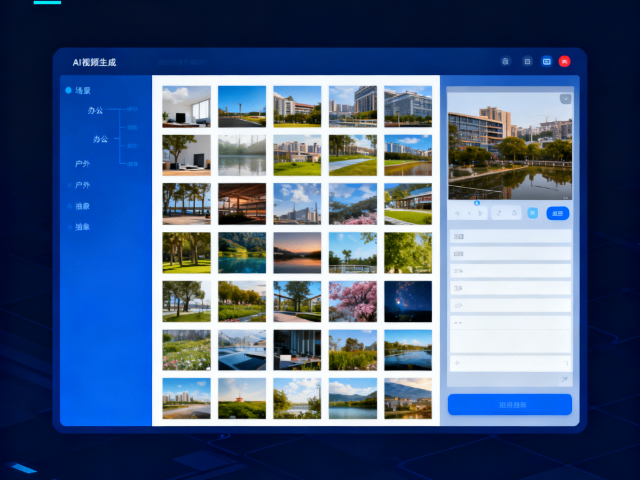Expand the first 办公 tree node
Image resolution: width=640 pixels, height=480 pixels.
(96, 110)
